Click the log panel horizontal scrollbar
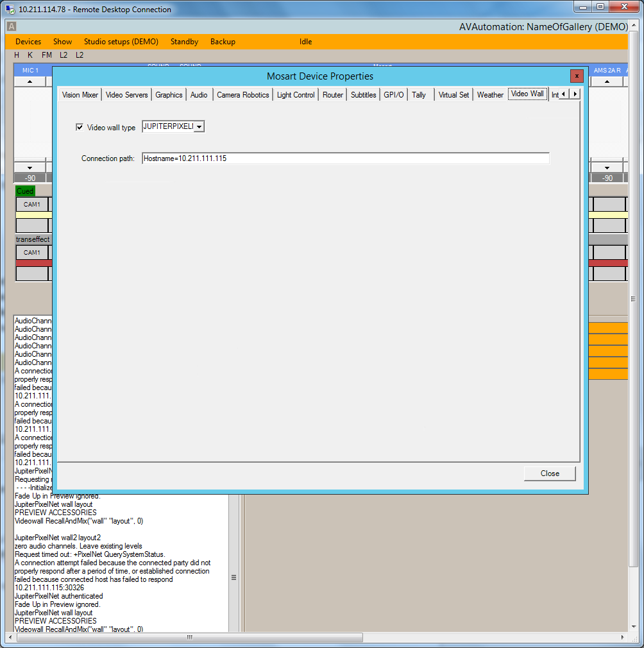The height and width of the screenshot is (648, 644). [189, 637]
